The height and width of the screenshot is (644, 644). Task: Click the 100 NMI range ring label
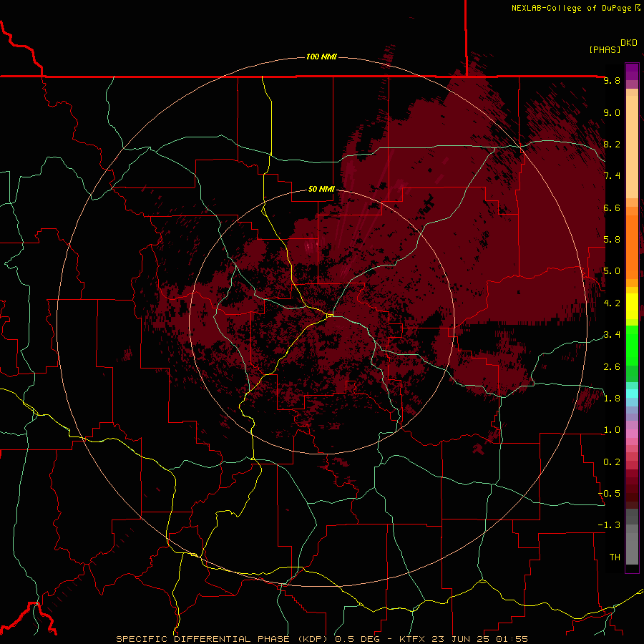tap(321, 57)
